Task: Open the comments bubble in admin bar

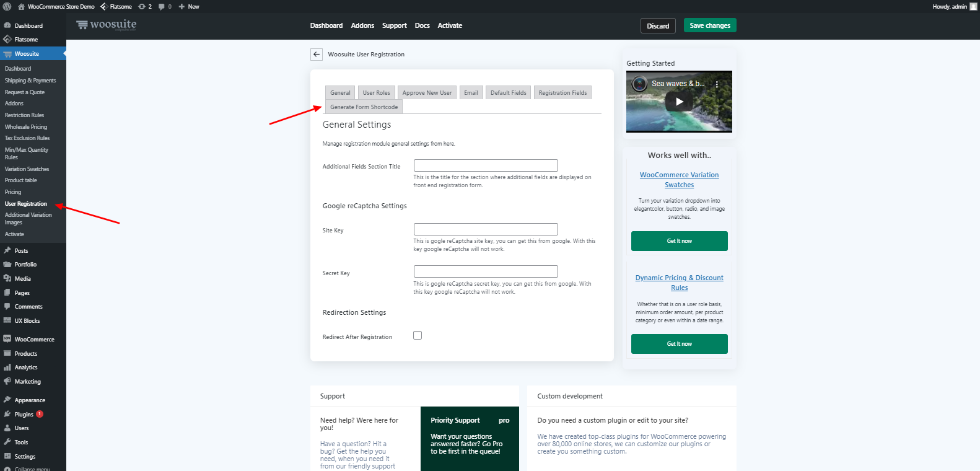Action: pos(165,6)
